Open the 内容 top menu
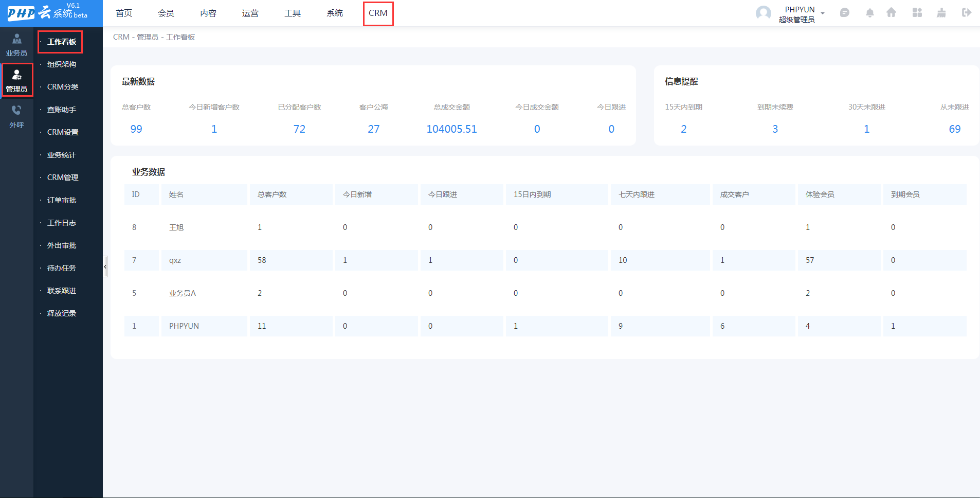Image resolution: width=980 pixels, height=498 pixels. pos(208,13)
